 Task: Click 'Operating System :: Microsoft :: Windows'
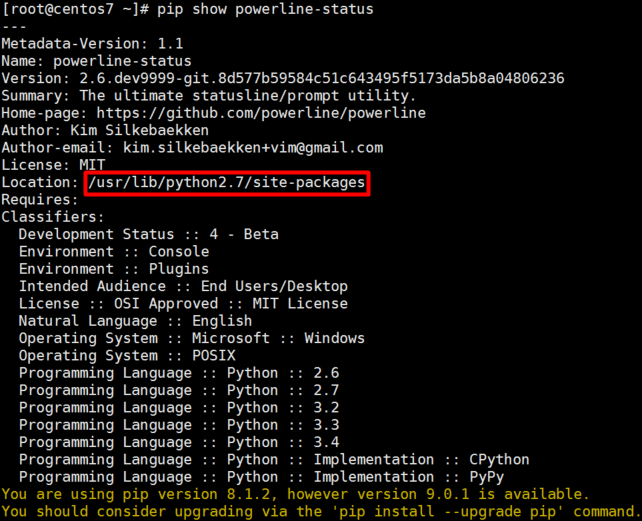coord(192,338)
